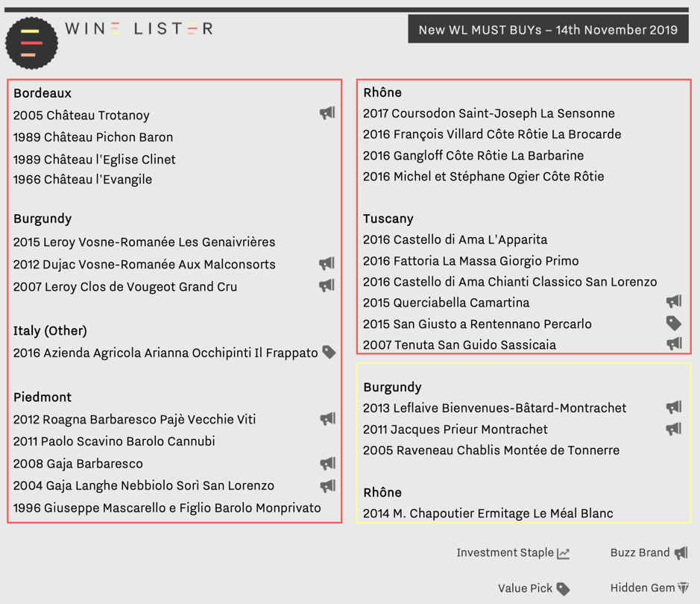
Task: Click the Hidden Gem legend label
Action: coord(643,588)
